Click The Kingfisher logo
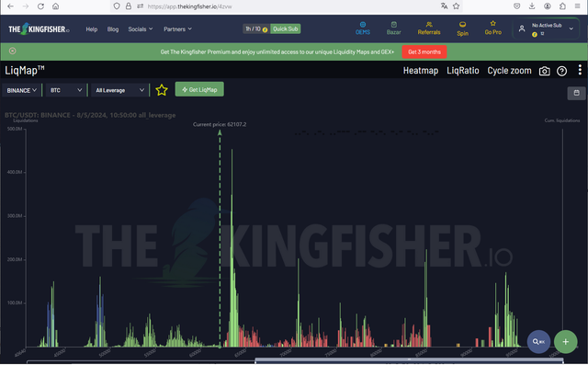Viewport: 588px width, 365px height. (39, 29)
